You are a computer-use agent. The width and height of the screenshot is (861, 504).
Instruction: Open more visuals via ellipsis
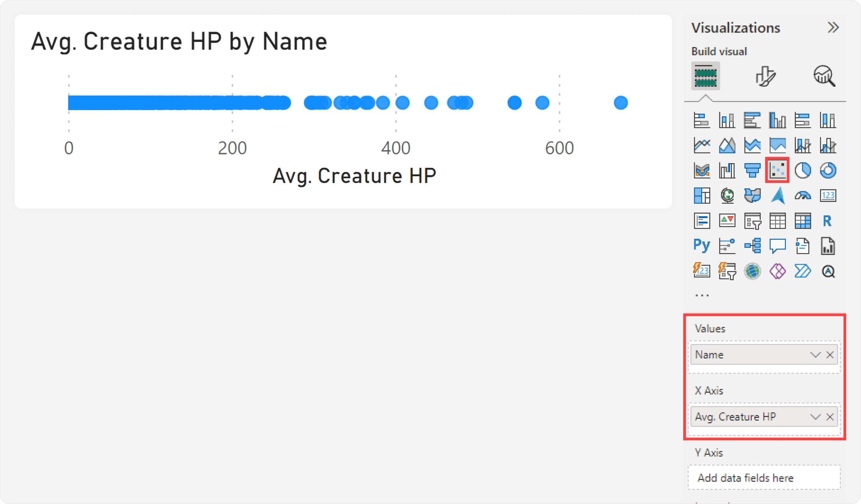coord(702,295)
